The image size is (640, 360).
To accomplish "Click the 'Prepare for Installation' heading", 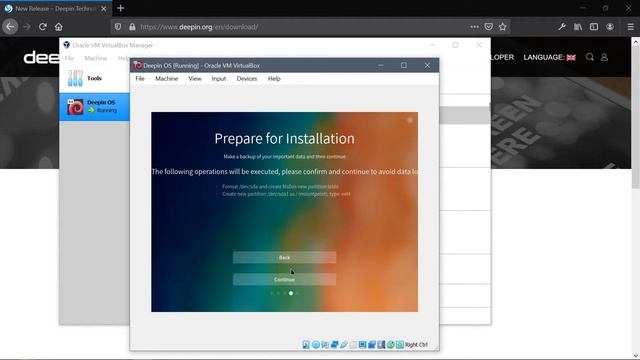I will [x=284, y=139].
